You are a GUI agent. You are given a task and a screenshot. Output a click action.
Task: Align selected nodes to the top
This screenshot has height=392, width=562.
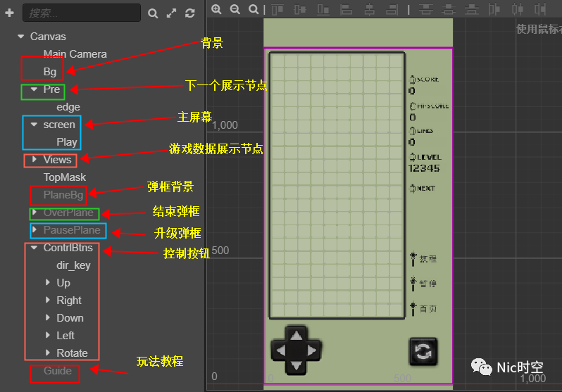pyautogui.click(x=277, y=9)
